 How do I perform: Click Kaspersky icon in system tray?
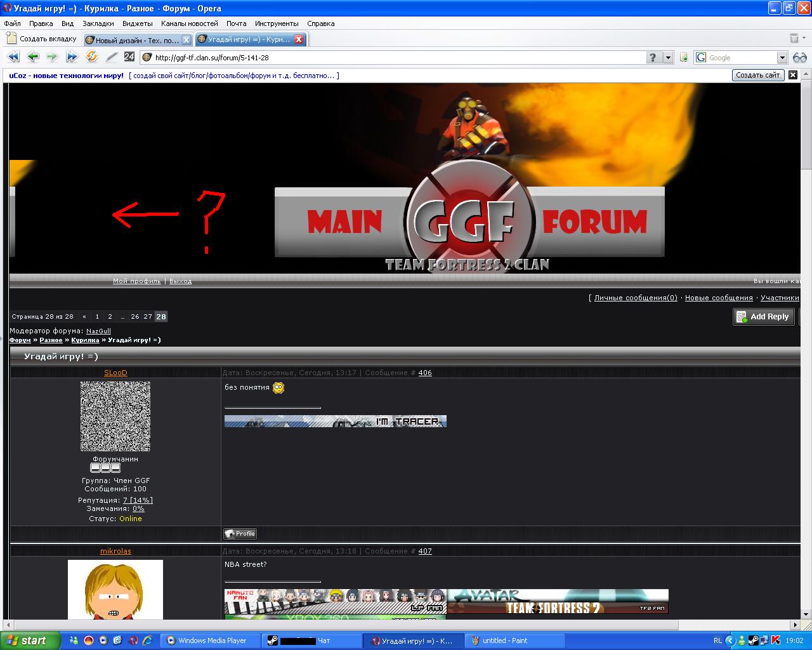click(775, 640)
